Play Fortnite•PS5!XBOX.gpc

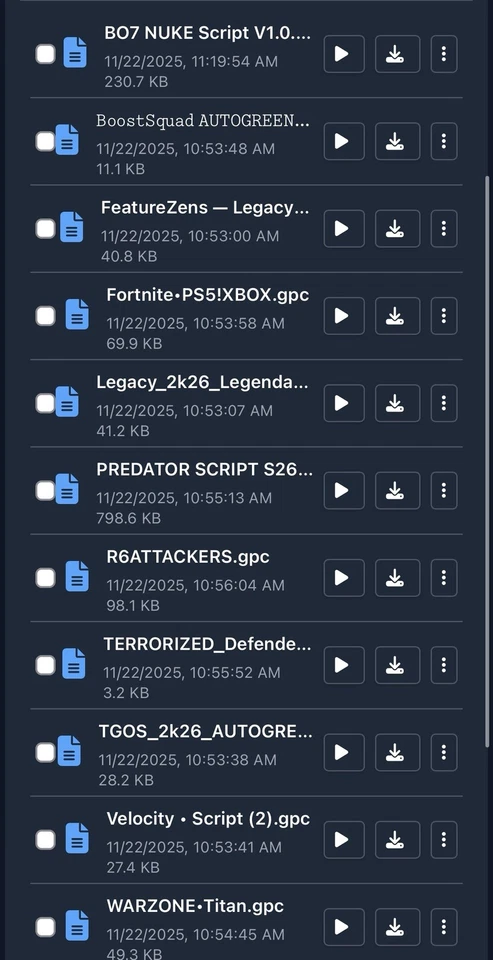(344, 316)
